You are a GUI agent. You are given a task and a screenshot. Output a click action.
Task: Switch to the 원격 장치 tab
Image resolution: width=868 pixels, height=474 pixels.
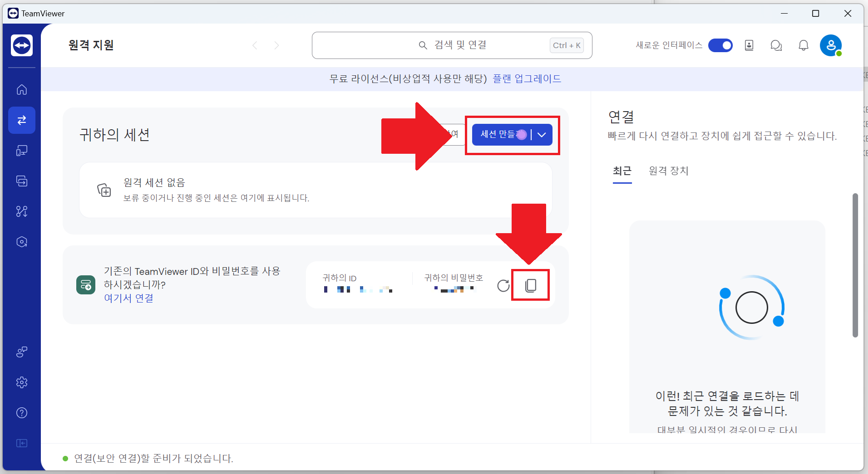[x=669, y=171]
